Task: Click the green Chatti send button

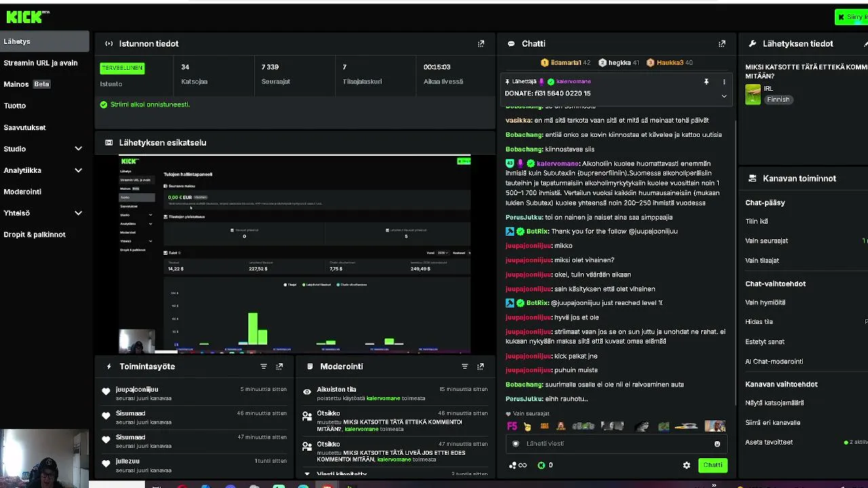Action: pos(713,465)
